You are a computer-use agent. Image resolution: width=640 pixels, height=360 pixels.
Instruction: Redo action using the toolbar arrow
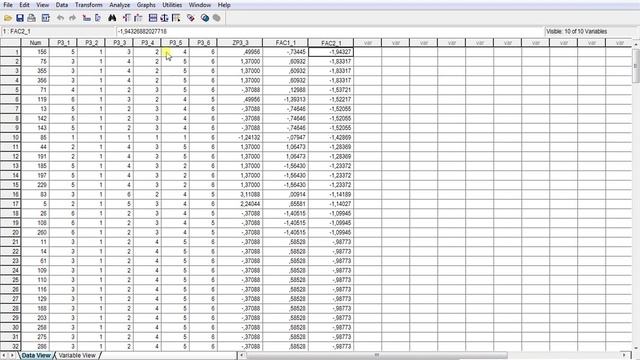click(x=73, y=18)
